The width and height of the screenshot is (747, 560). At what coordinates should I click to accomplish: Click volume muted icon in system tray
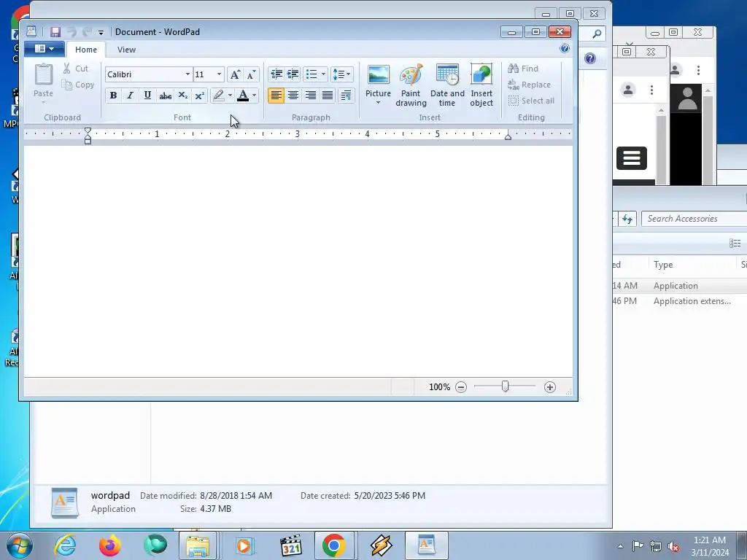tap(673, 547)
